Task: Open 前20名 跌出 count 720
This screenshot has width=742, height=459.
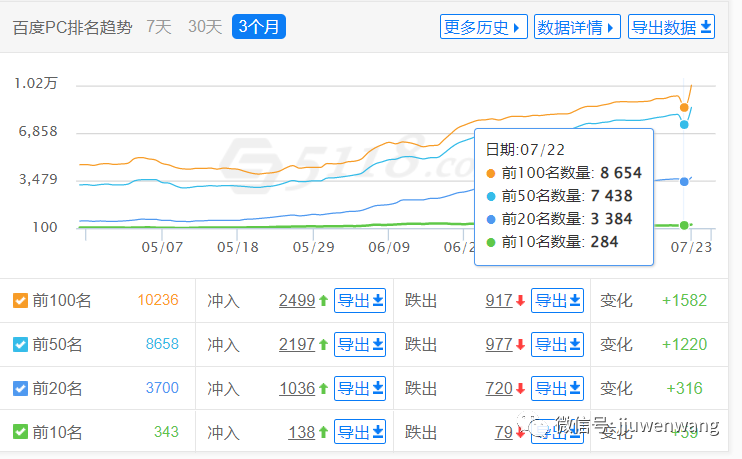Action: [x=499, y=388]
